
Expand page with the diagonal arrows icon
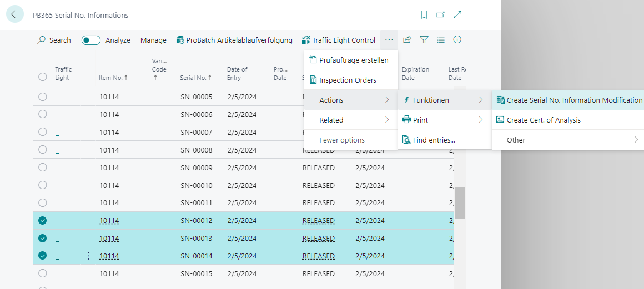tap(457, 15)
